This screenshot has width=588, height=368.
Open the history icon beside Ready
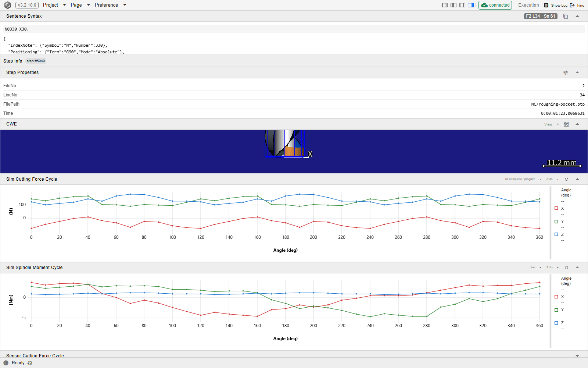(x=30, y=363)
